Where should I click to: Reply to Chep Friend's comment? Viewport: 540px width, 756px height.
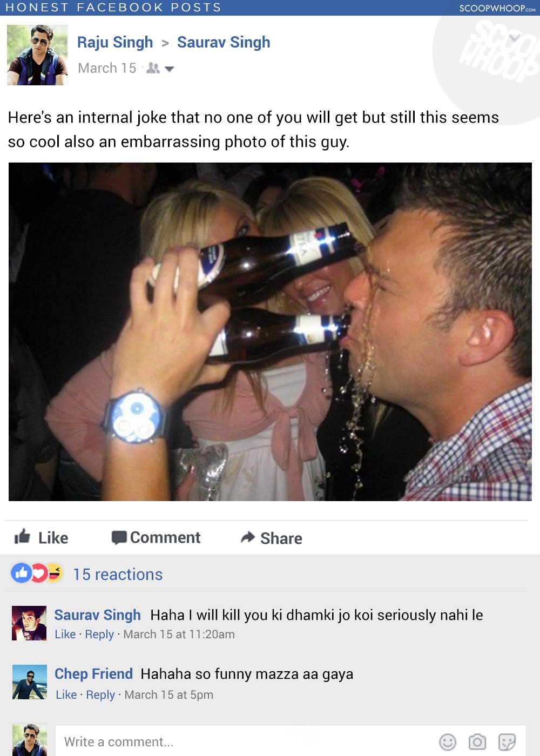(x=100, y=695)
